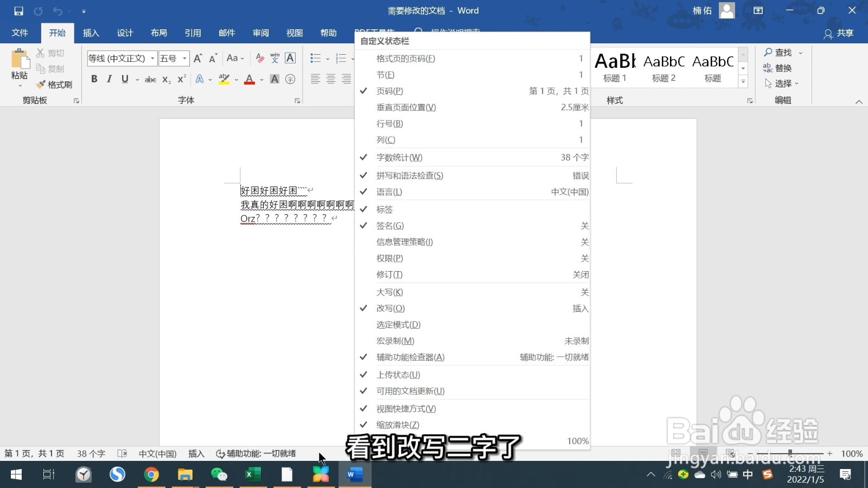868x488 pixels.
Task: Click the zoom slider handle
Action: [790, 453]
